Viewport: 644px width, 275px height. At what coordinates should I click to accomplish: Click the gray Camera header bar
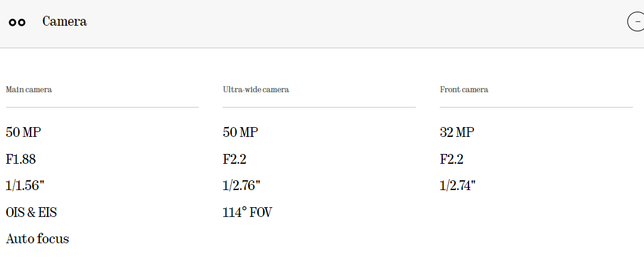coord(322,24)
